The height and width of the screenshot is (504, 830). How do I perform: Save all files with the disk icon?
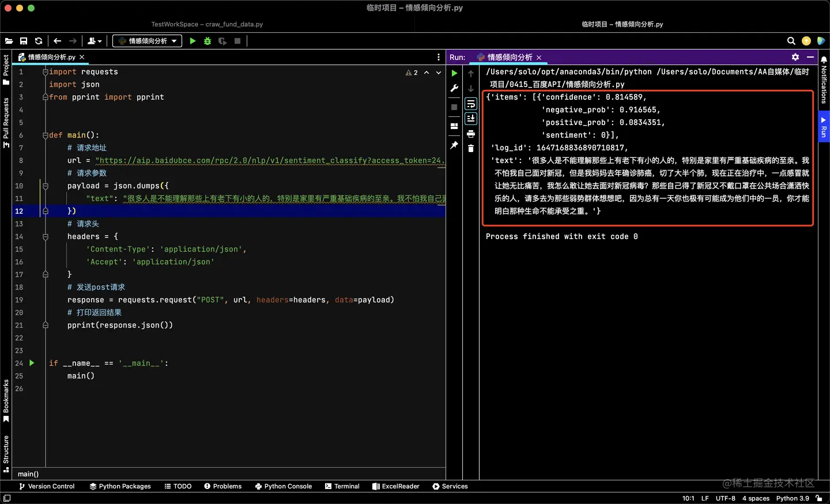24,41
